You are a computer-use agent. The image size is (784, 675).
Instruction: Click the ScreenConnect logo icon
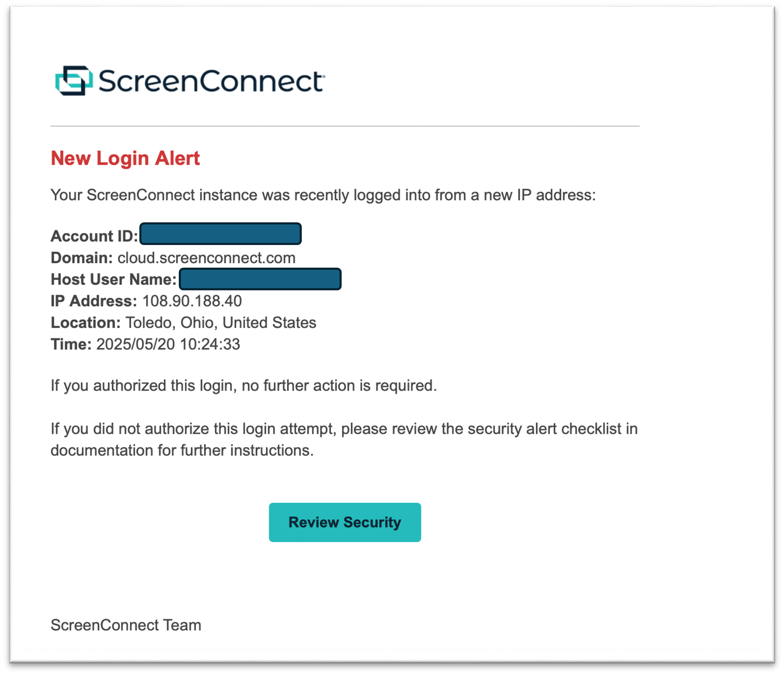(74, 81)
